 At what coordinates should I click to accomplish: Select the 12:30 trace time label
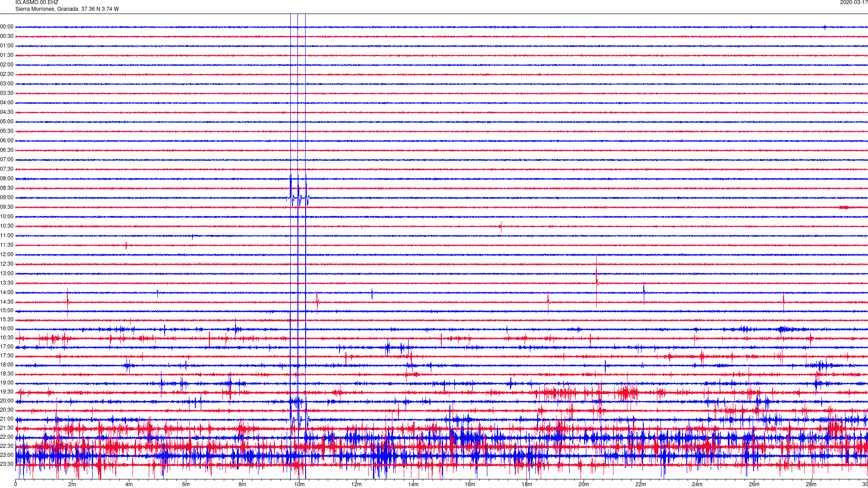(7, 264)
